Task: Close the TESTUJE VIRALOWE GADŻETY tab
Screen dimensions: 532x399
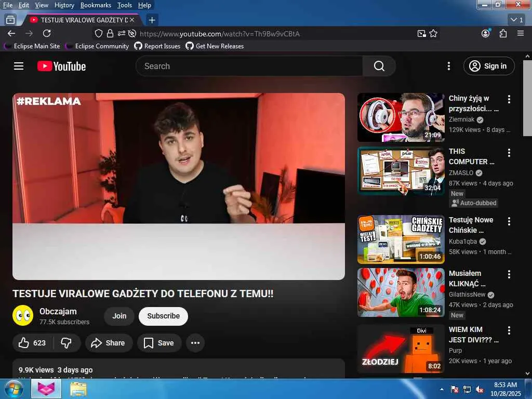Action: tap(132, 20)
